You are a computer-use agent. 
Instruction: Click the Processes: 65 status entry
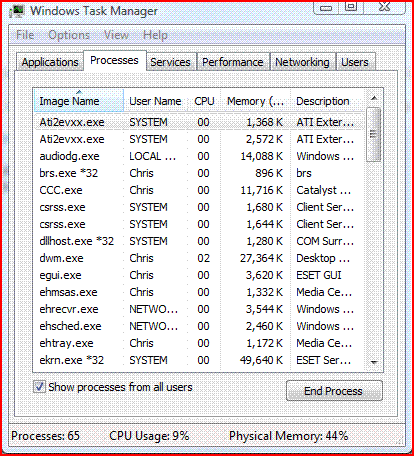point(46,436)
